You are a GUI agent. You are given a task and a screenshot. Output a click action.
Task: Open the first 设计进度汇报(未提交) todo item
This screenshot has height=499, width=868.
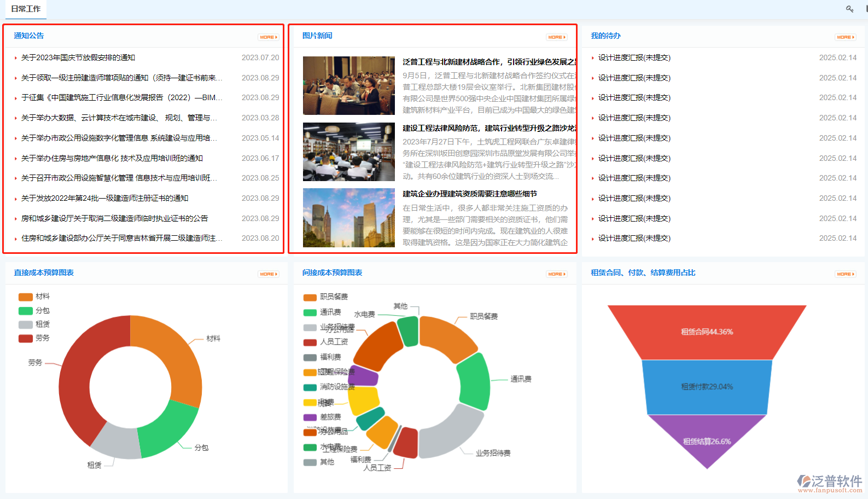pos(634,57)
